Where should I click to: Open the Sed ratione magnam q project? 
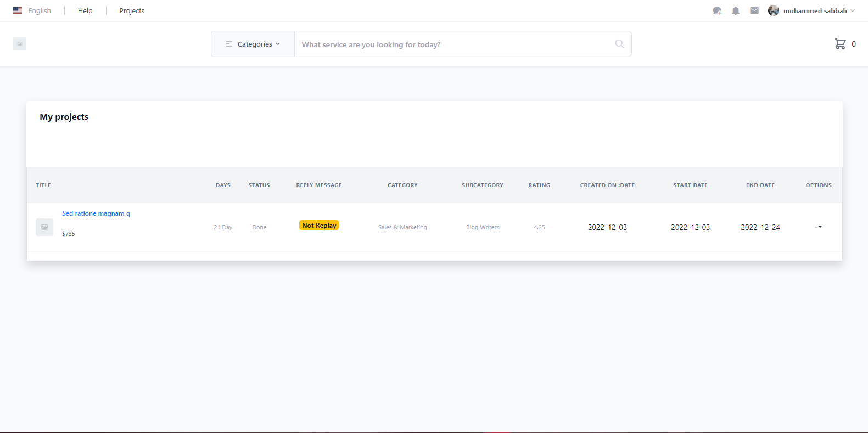96,213
